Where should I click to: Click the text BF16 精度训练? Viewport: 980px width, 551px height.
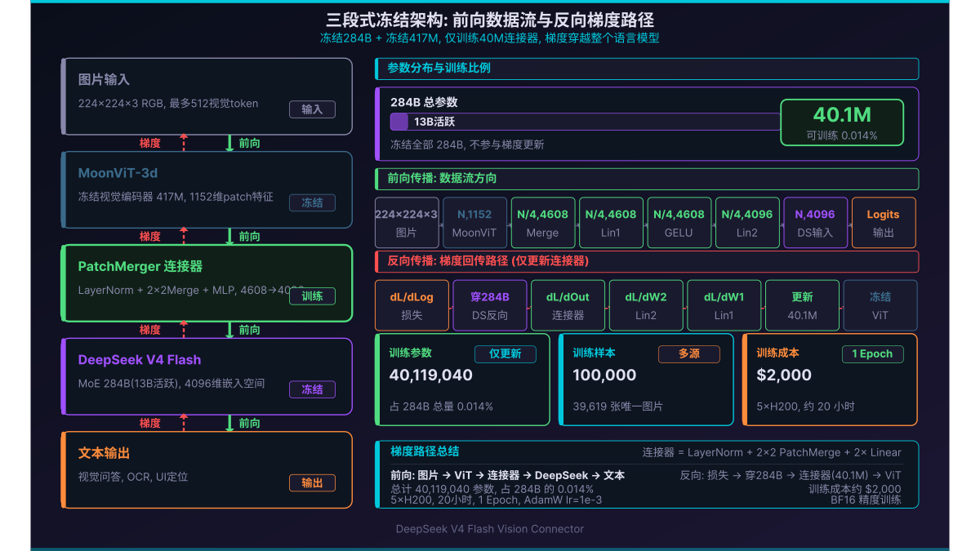coord(866,499)
